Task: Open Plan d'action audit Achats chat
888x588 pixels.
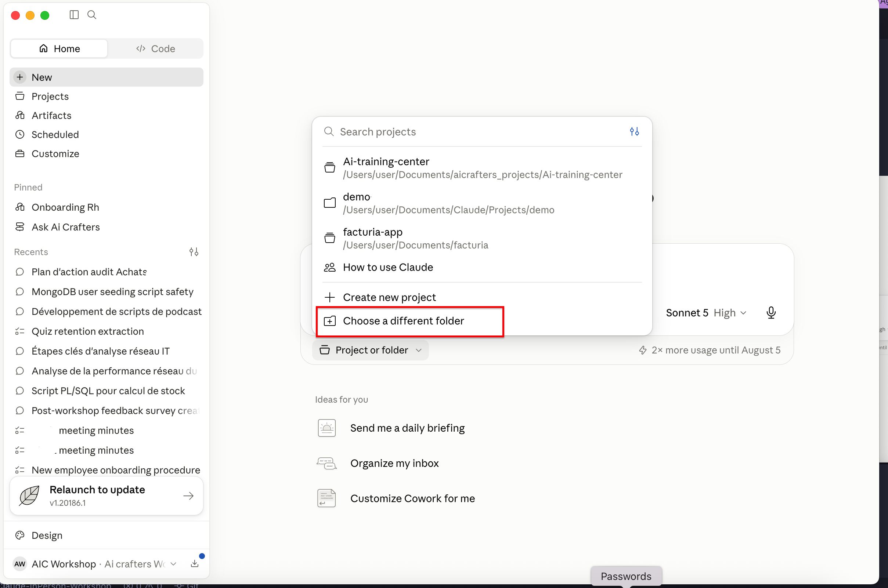Action: coord(107,272)
